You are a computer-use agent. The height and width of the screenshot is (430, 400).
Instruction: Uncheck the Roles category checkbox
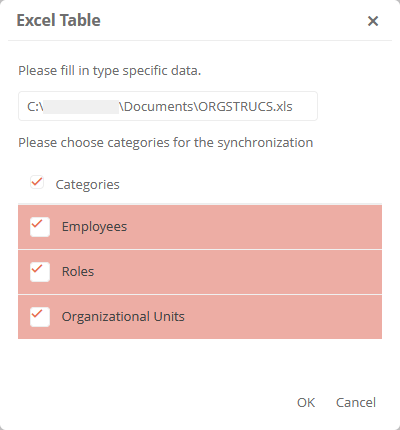click(40, 272)
